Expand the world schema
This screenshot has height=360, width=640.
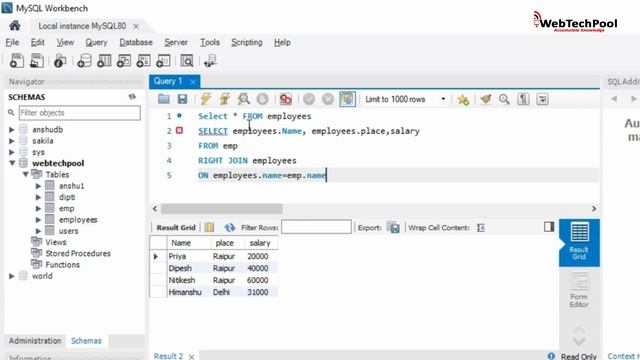click(11, 276)
